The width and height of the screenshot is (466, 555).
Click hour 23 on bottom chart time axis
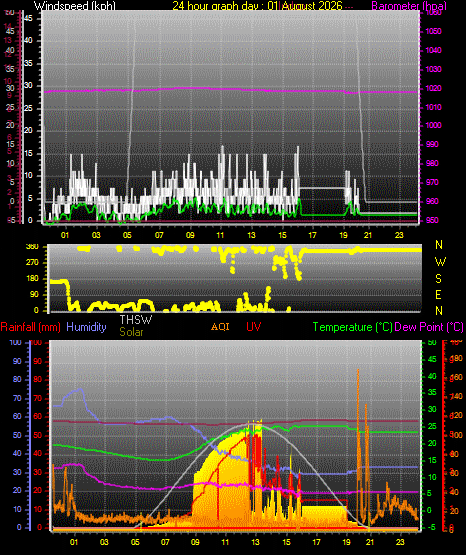click(x=400, y=542)
